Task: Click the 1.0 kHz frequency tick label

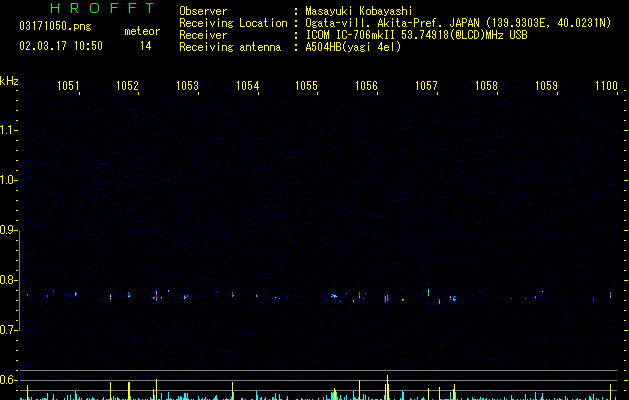Action: point(8,180)
